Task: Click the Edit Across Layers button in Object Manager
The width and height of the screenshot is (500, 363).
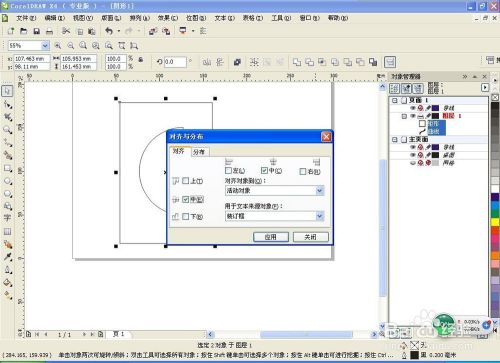Action: (406, 88)
